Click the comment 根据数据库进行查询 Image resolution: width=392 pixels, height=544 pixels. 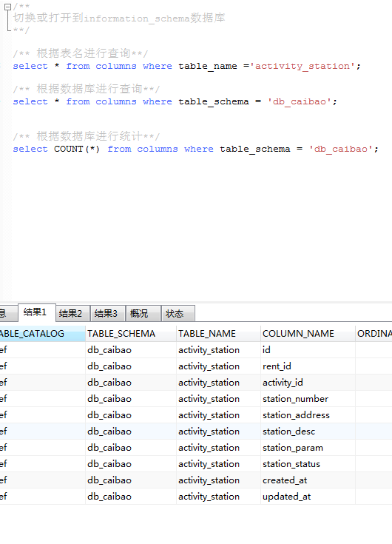point(86,89)
